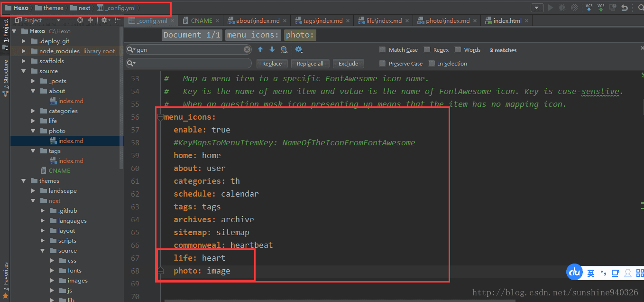Click the Run with Coverage icon

[574, 8]
